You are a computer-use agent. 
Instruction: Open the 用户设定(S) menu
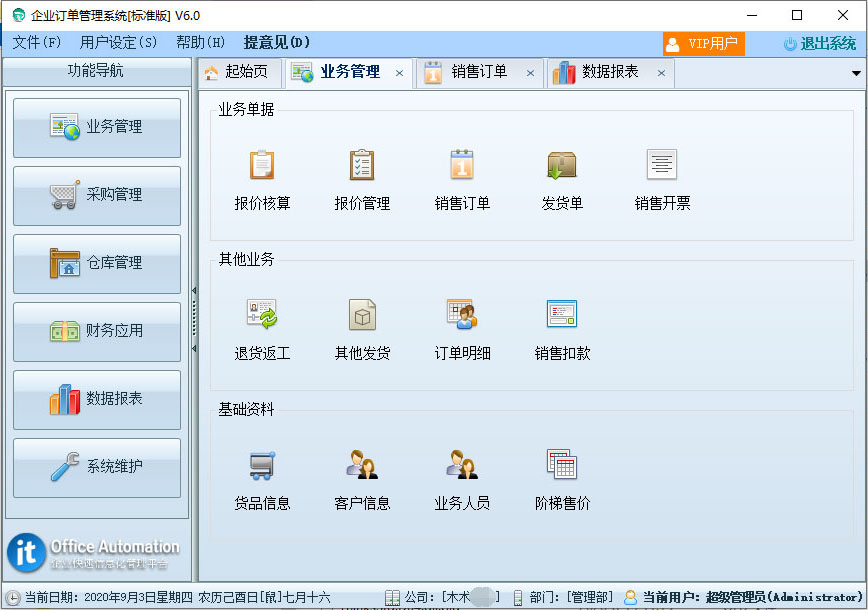(118, 43)
